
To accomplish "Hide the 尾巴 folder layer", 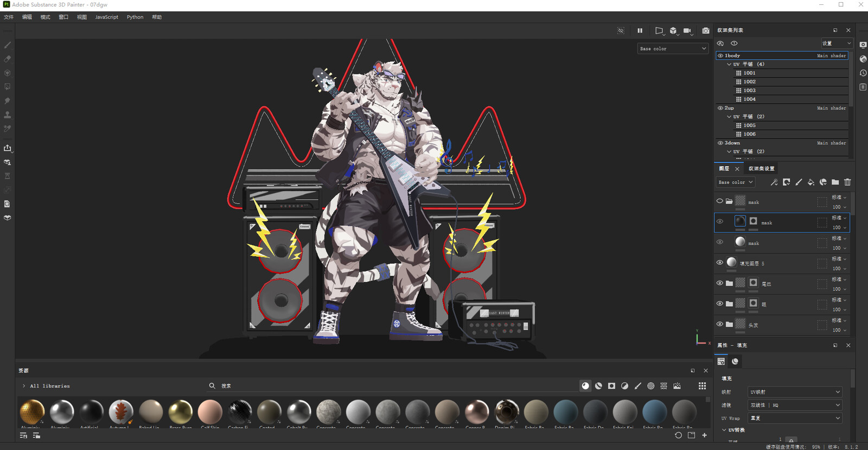I will coord(720,283).
